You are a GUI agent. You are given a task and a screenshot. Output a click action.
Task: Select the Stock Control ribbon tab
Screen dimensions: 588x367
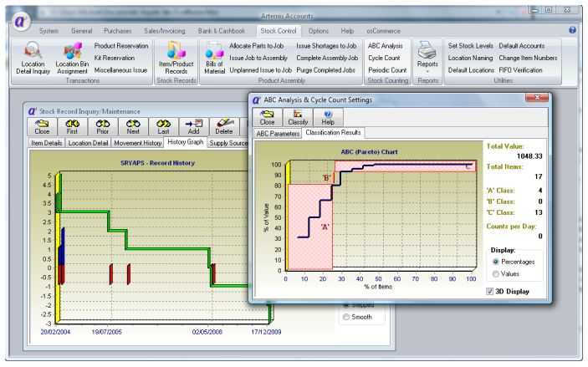click(x=279, y=31)
